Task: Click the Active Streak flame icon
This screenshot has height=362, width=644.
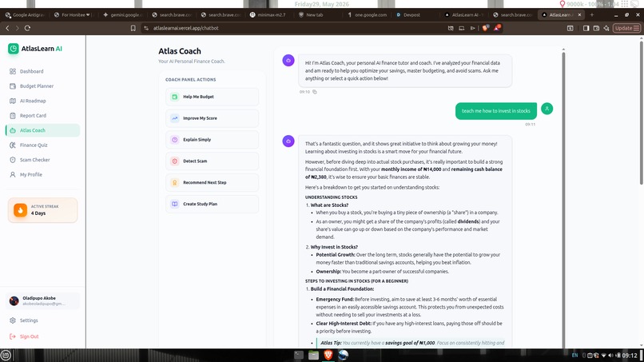Action: (x=20, y=210)
